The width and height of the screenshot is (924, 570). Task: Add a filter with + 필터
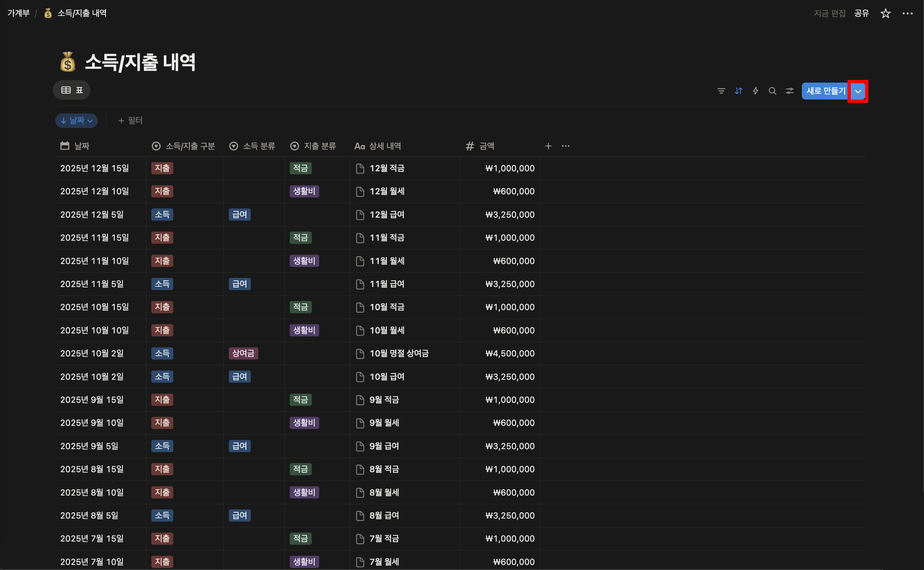pos(130,120)
